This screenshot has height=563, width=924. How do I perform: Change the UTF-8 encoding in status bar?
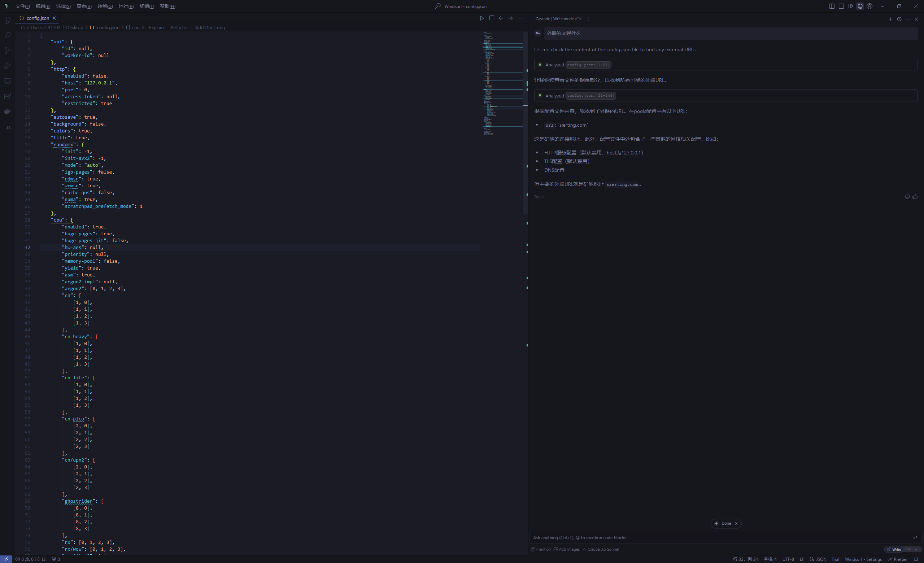point(788,559)
